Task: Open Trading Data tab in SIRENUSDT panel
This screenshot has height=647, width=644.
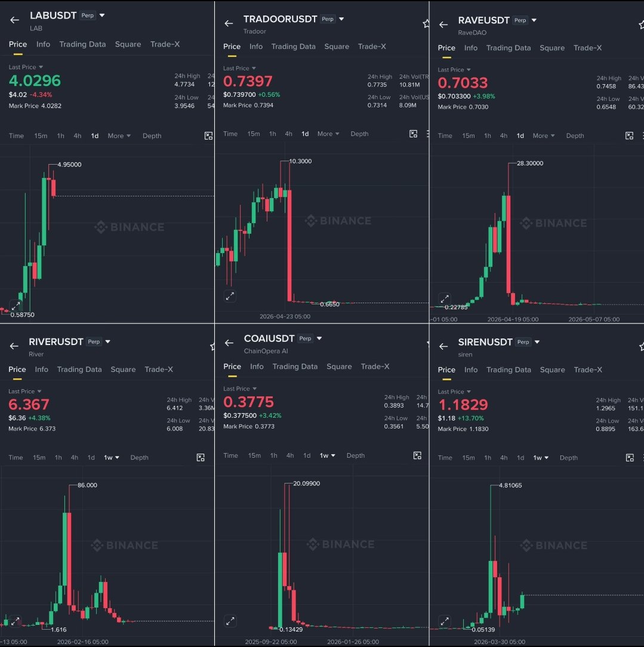Action: pyautogui.click(x=509, y=369)
